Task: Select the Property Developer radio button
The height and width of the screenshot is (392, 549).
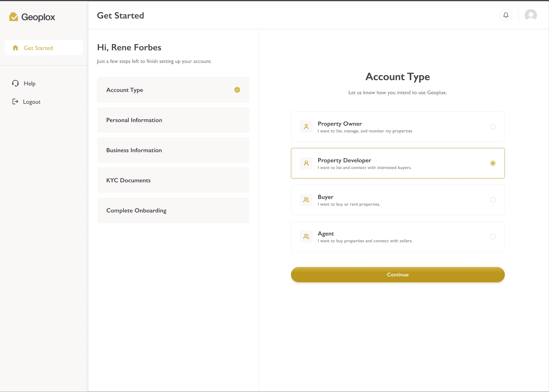Action: coord(493,163)
